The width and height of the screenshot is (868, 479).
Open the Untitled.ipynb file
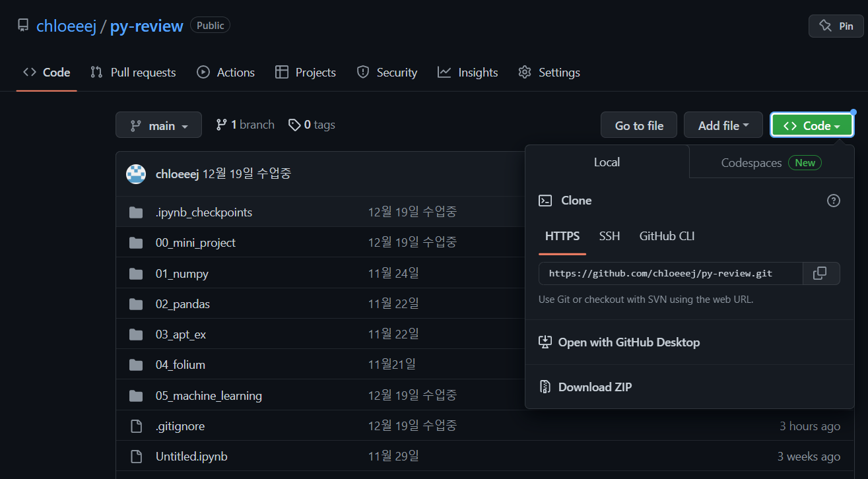191,457
